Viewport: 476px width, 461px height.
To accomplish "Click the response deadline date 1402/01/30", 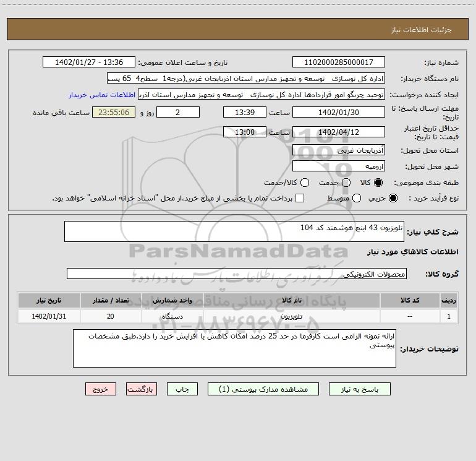I will pyautogui.click(x=339, y=112).
